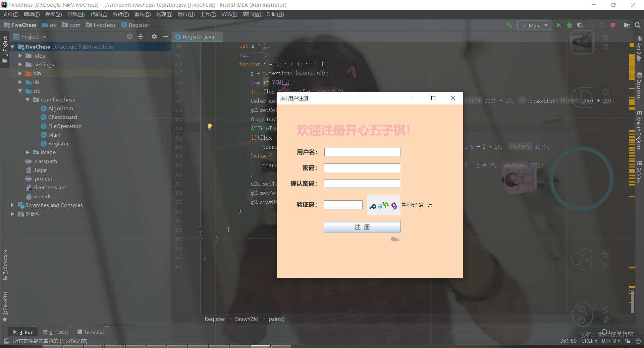Select FiveChess.iml file

click(x=49, y=187)
